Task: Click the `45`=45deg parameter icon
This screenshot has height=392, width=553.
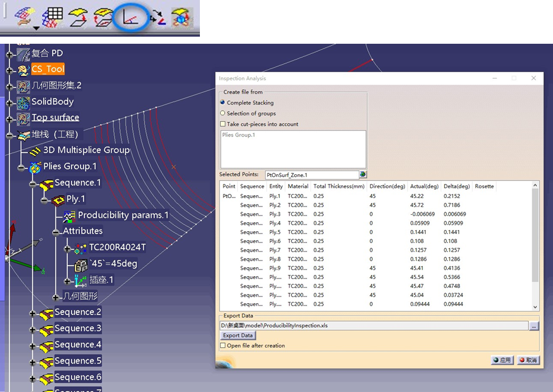Action: point(81,265)
